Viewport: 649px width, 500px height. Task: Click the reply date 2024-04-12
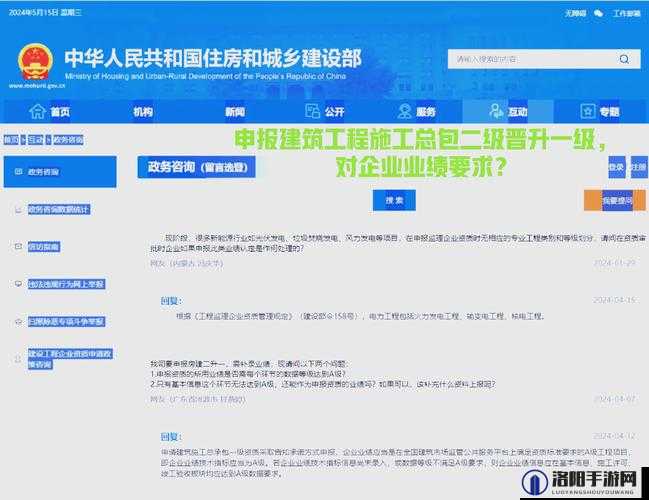614,436
